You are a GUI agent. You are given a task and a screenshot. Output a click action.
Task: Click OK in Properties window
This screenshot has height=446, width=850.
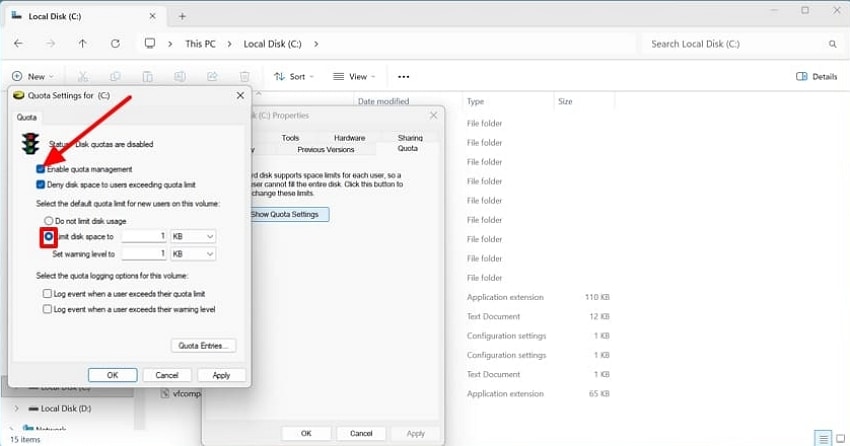pyautogui.click(x=306, y=434)
